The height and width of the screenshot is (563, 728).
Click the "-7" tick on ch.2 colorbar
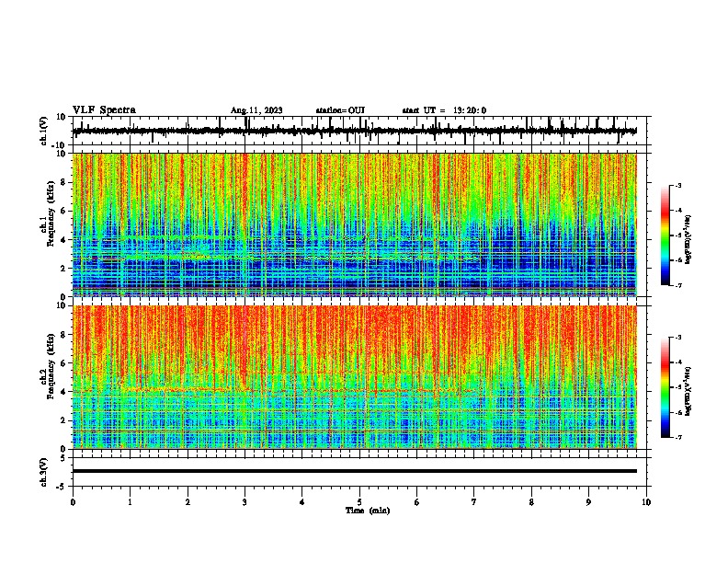pos(678,438)
